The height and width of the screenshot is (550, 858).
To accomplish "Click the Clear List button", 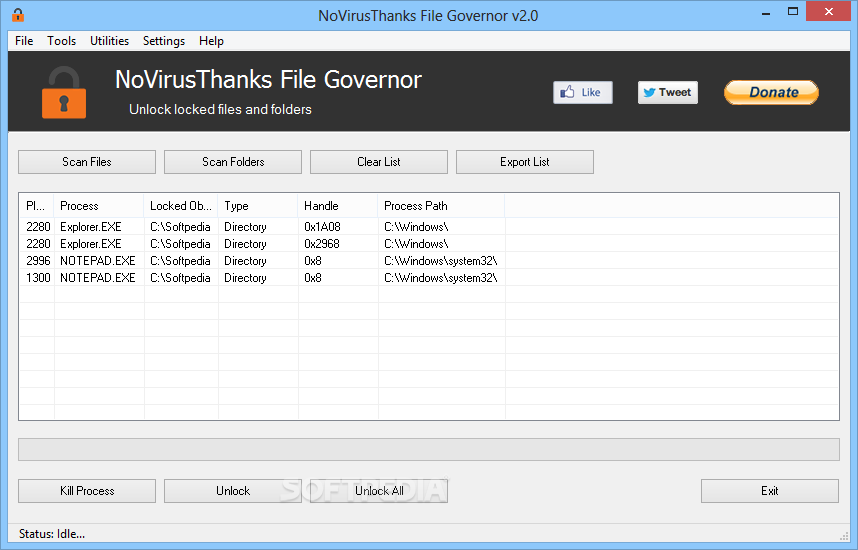I will point(379,162).
